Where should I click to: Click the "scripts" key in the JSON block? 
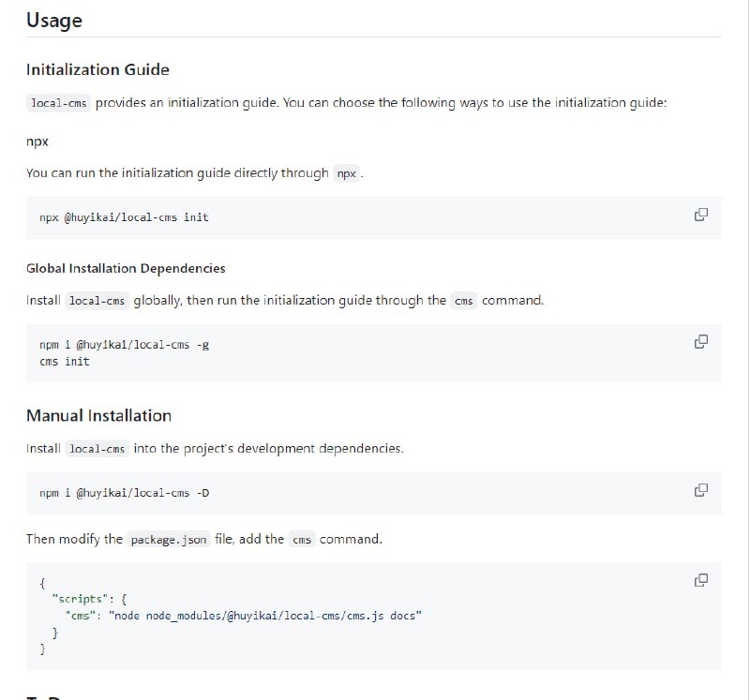coord(81,598)
